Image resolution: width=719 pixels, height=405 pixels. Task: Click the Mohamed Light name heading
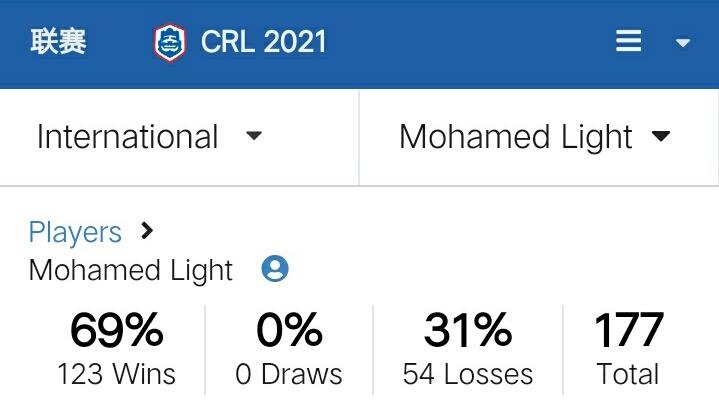click(x=131, y=270)
